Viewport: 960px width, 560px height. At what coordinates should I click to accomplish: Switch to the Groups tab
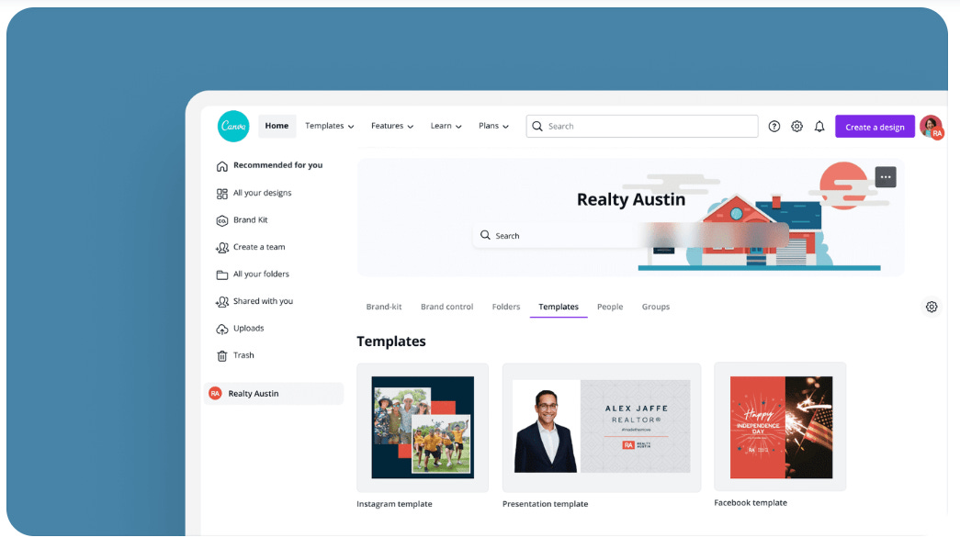click(656, 307)
